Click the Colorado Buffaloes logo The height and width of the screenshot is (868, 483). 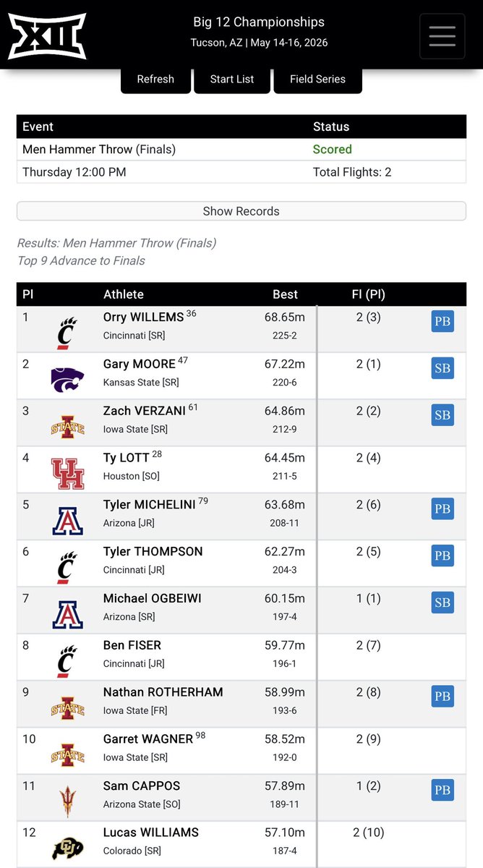pos(67,848)
